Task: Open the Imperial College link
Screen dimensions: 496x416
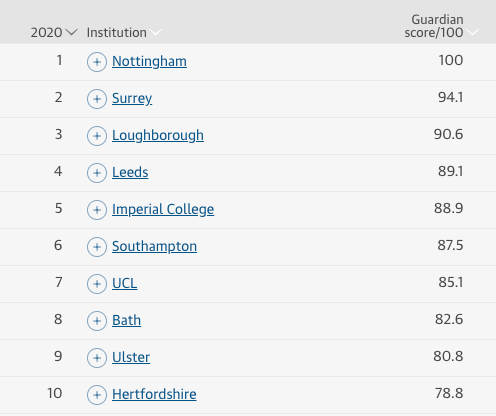Action: click(x=163, y=209)
